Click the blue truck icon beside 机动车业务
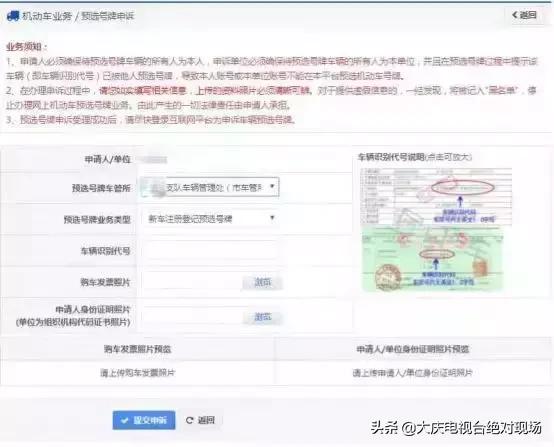This screenshot has width=554, height=447. (13, 16)
